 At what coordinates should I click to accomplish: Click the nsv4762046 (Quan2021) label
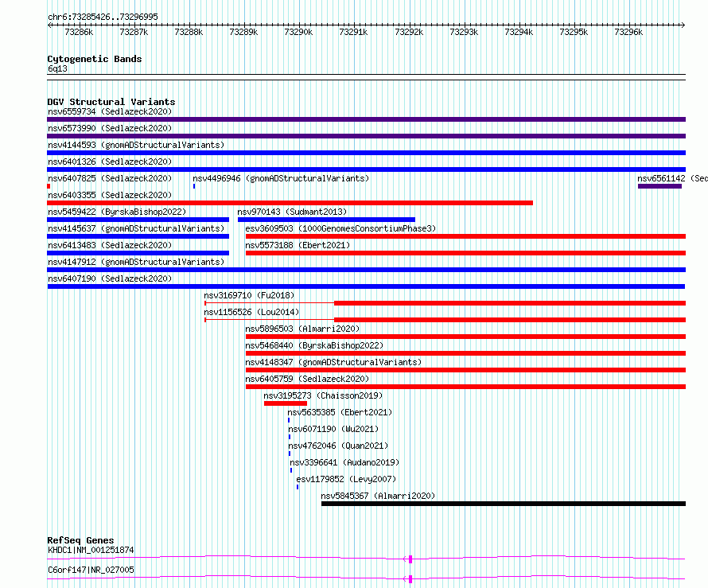pos(338,446)
